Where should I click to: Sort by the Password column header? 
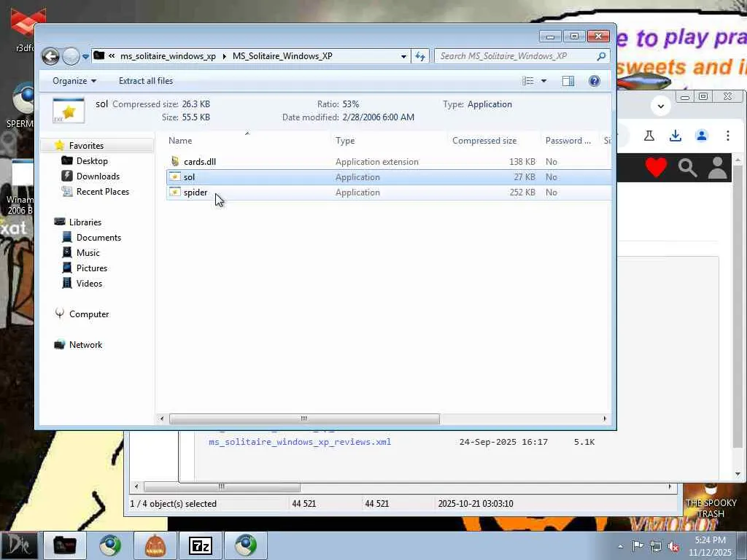tap(568, 141)
